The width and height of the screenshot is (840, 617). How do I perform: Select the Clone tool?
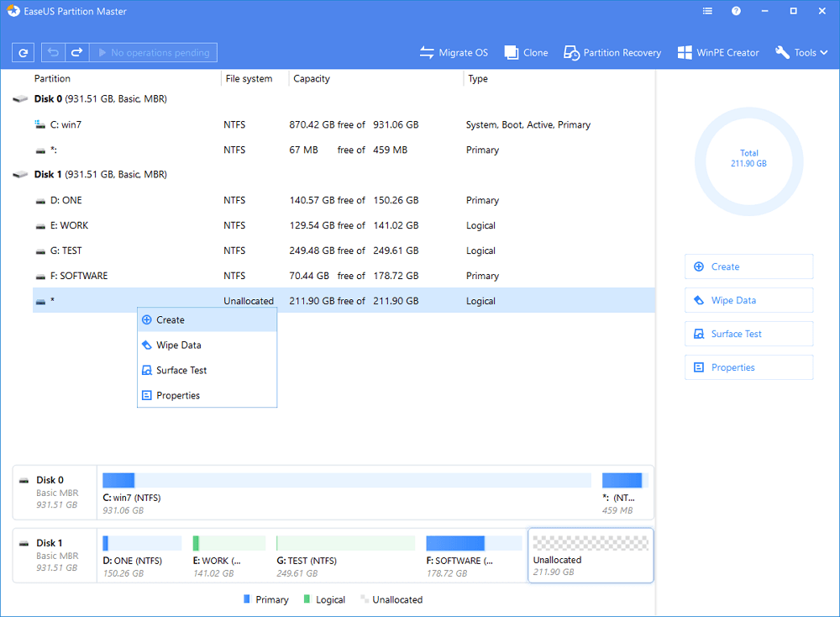point(525,52)
